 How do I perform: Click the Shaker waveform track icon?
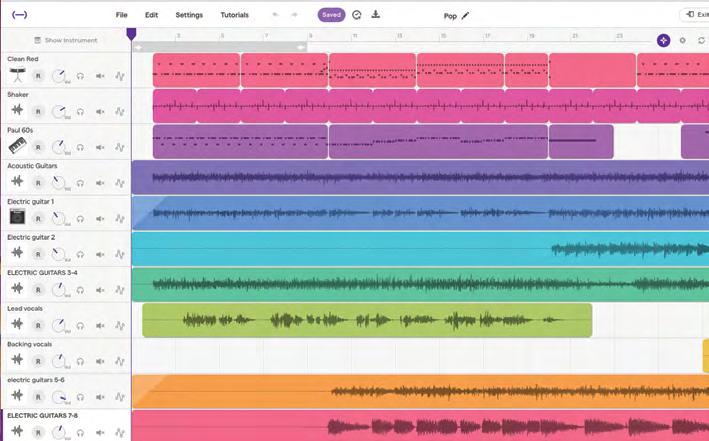17,110
